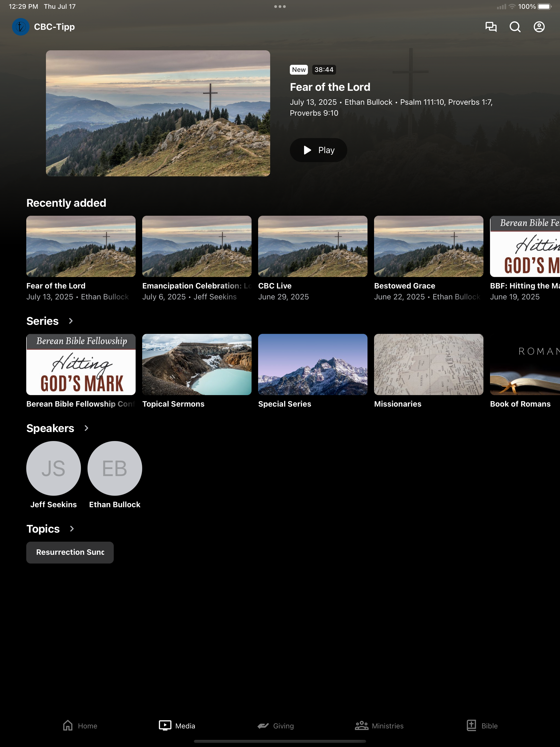The width and height of the screenshot is (560, 747).
Task: Open the chat messages icon
Action: click(x=491, y=27)
